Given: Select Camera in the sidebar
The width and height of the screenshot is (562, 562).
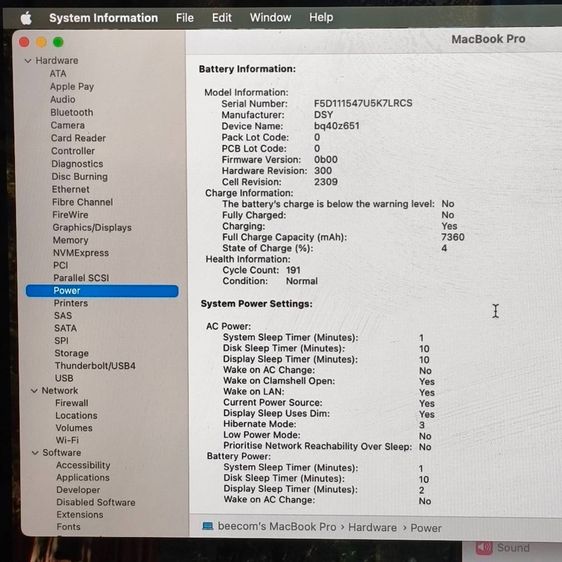Looking at the screenshot, I should (x=68, y=125).
